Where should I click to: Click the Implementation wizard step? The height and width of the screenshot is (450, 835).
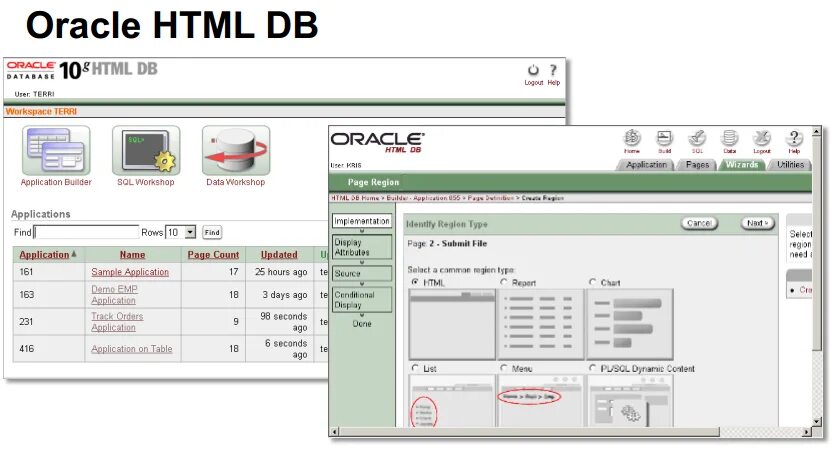(362, 220)
